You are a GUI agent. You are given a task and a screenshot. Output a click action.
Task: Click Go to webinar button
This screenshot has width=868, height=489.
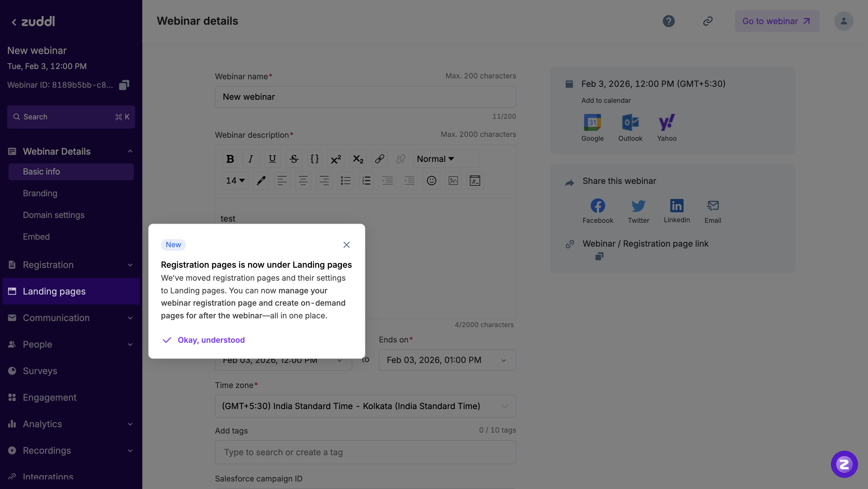777,21
